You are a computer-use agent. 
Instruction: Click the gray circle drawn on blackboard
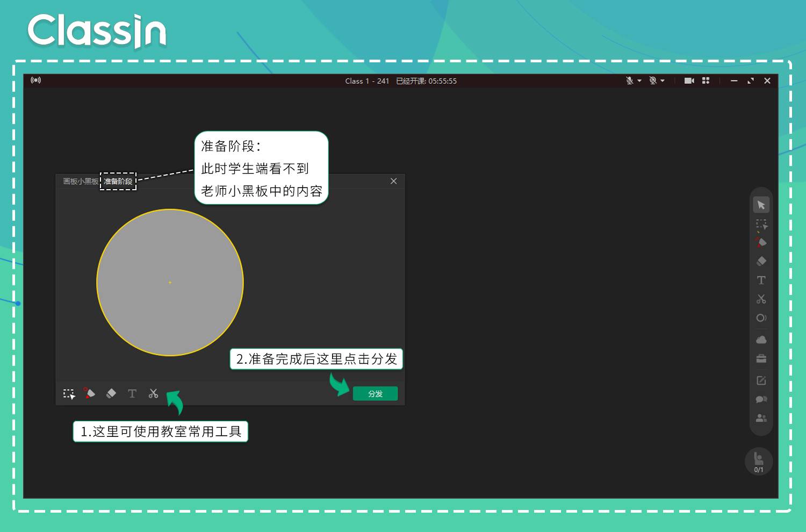[170, 282]
